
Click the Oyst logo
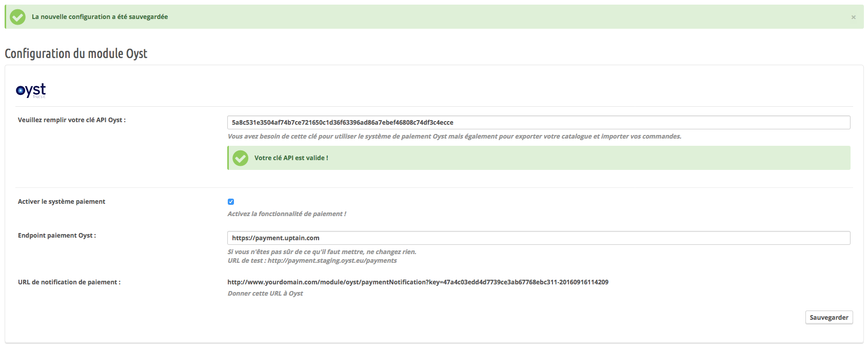tap(31, 90)
